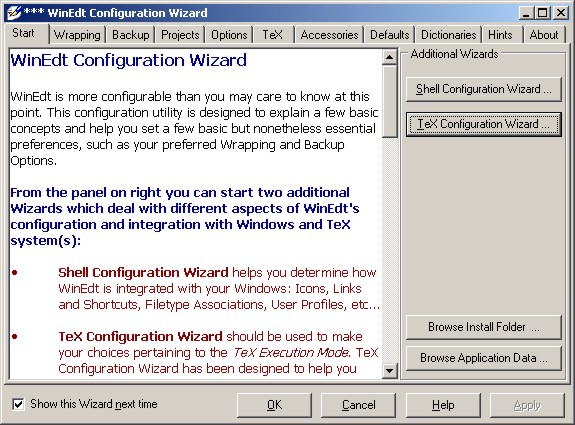
Task: Open the Dictionaries tab
Action: pos(448,35)
